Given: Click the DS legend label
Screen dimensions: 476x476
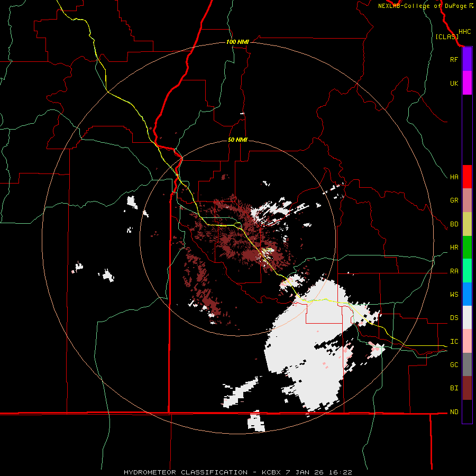Looking at the screenshot, I should tap(454, 318).
